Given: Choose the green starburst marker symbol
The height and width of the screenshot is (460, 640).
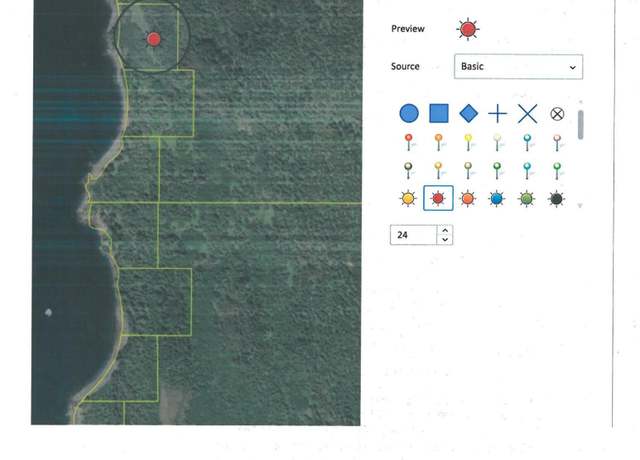Looking at the screenshot, I should point(527,199).
